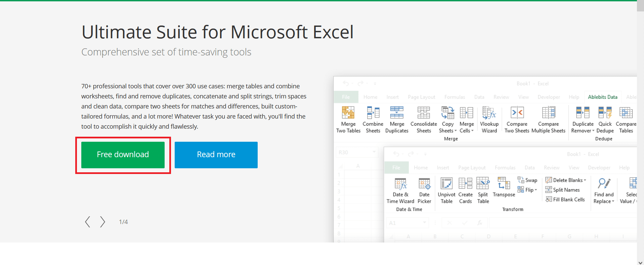Open the Compare Multiple Sheets tool

tap(548, 120)
